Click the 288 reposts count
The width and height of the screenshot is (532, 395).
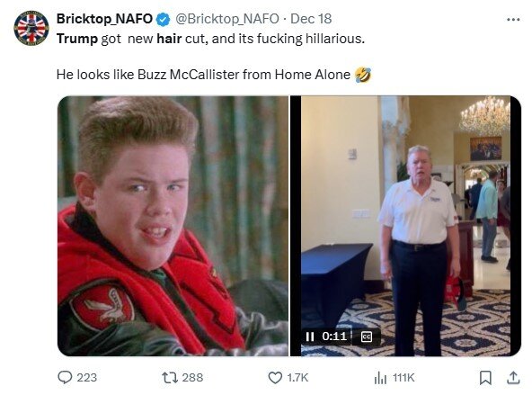tap(192, 378)
